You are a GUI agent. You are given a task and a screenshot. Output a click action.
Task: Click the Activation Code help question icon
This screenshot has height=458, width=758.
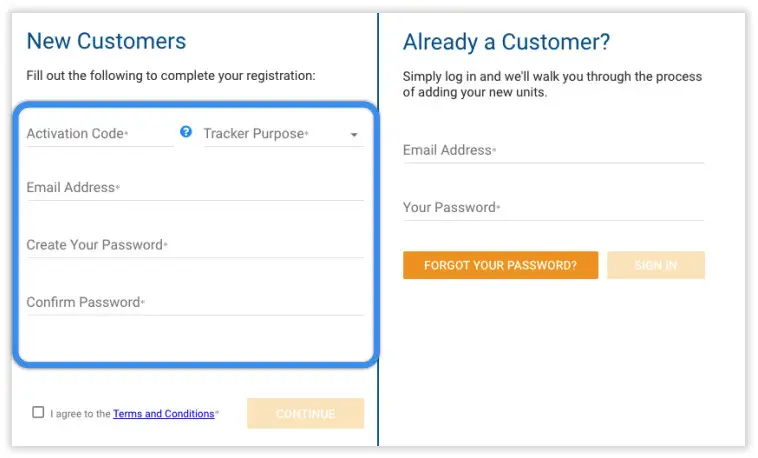pyautogui.click(x=186, y=132)
